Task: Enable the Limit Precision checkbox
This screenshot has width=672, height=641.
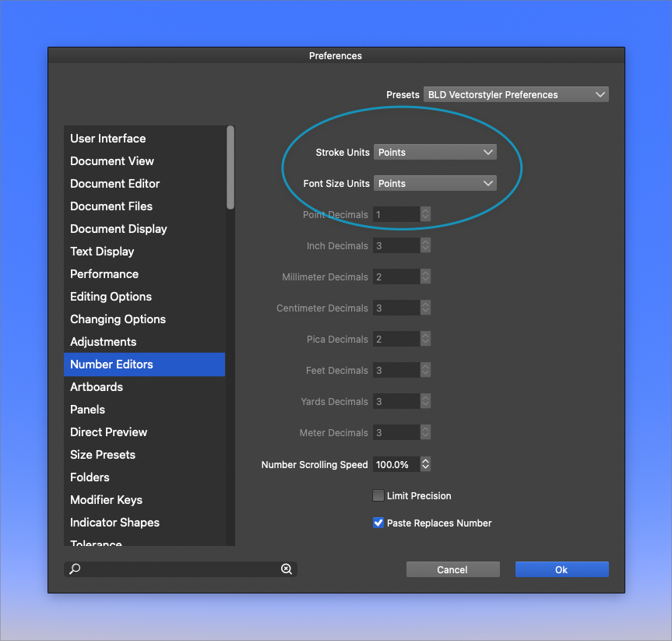Action: coord(378,495)
